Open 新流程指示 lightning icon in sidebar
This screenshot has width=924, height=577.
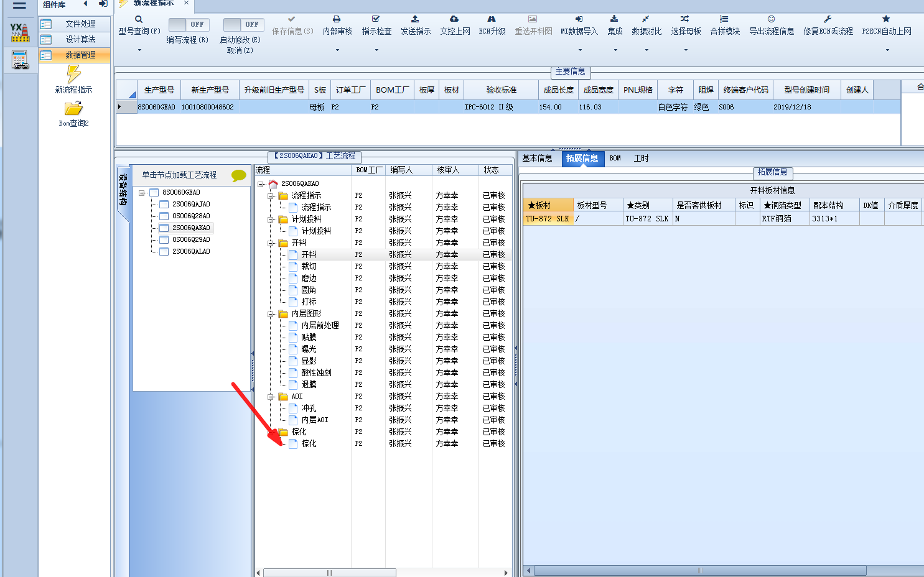click(74, 74)
